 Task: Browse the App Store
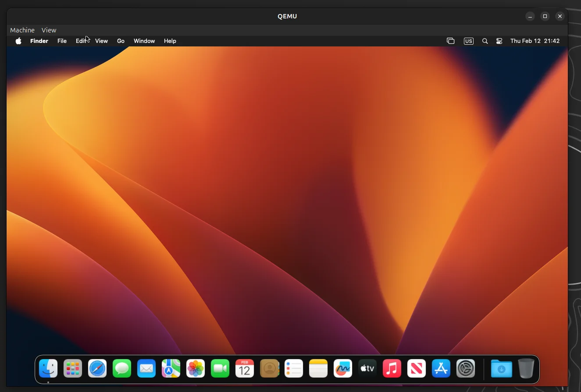coord(441,369)
